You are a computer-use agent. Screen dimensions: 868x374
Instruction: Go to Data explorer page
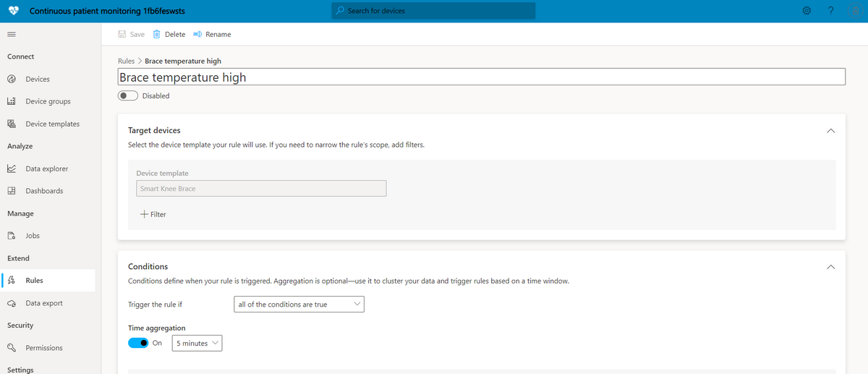47,169
